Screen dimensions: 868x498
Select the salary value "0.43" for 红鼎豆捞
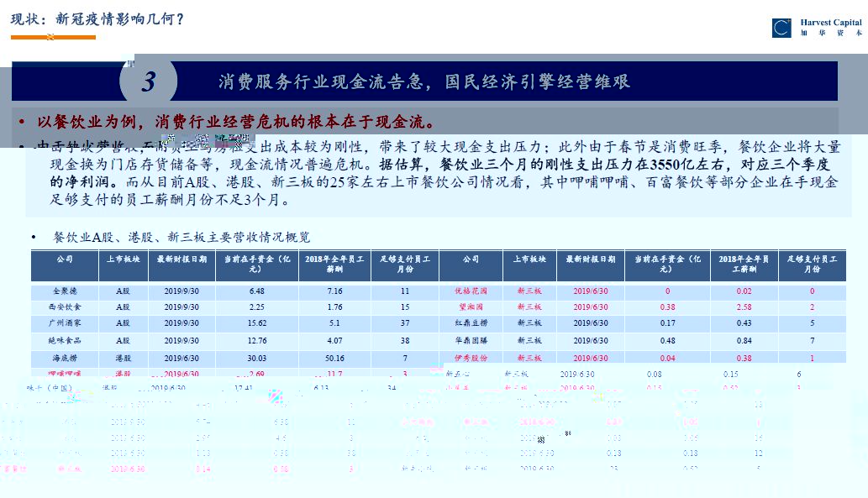pyautogui.click(x=744, y=323)
